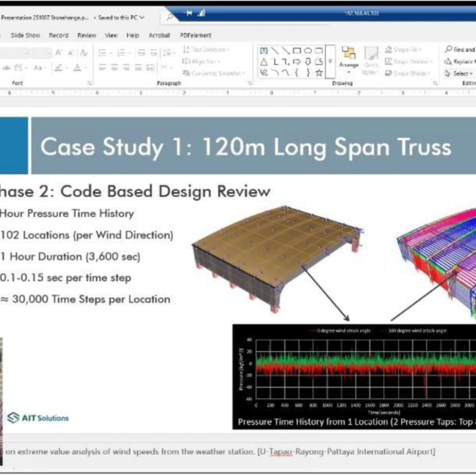Toggle justify paragraph alignment

pyautogui.click(x=138, y=67)
